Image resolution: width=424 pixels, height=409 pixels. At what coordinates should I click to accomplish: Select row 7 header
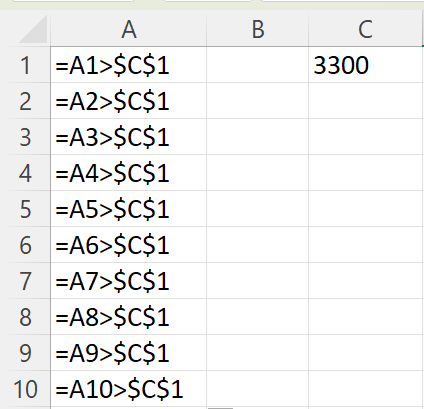click(25, 281)
